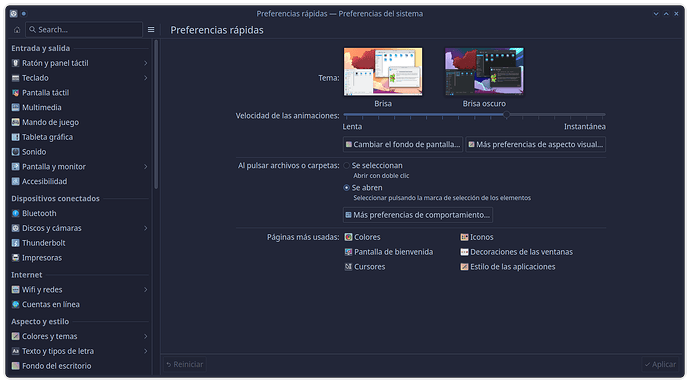The width and height of the screenshot is (690, 383).
Task: Open Decoraciones de las ventanas icon
Action: point(464,252)
